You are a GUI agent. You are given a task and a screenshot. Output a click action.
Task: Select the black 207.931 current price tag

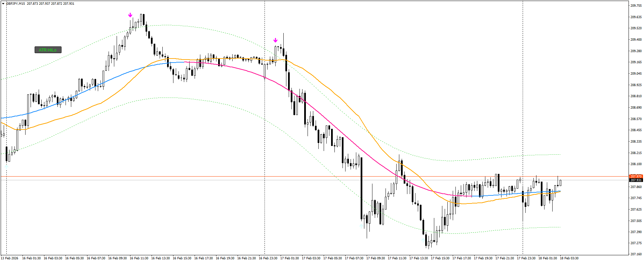(636, 180)
